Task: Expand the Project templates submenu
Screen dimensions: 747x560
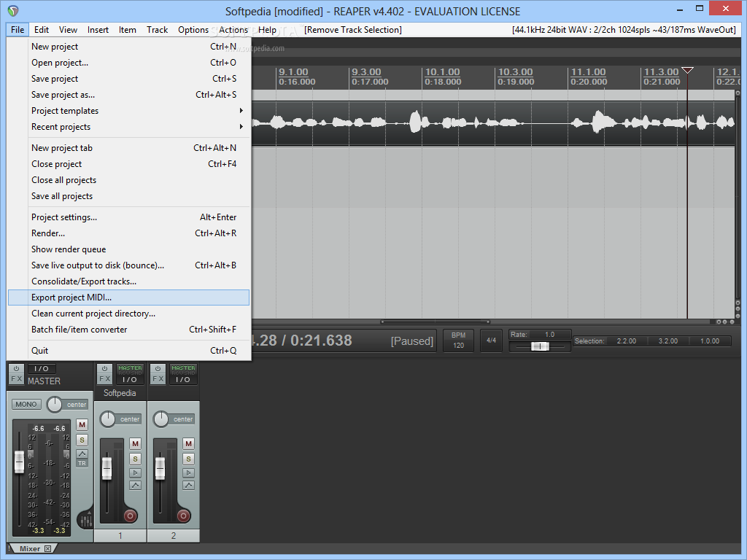Action: tap(128, 111)
